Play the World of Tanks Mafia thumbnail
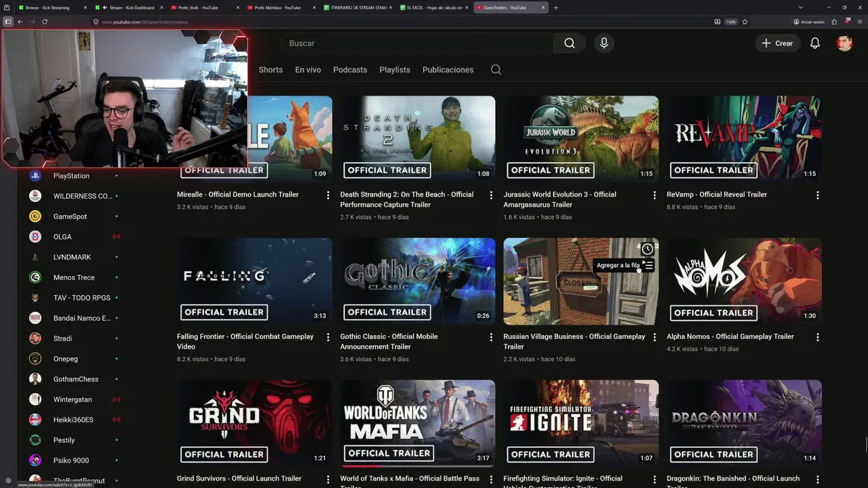 coord(418,423)
